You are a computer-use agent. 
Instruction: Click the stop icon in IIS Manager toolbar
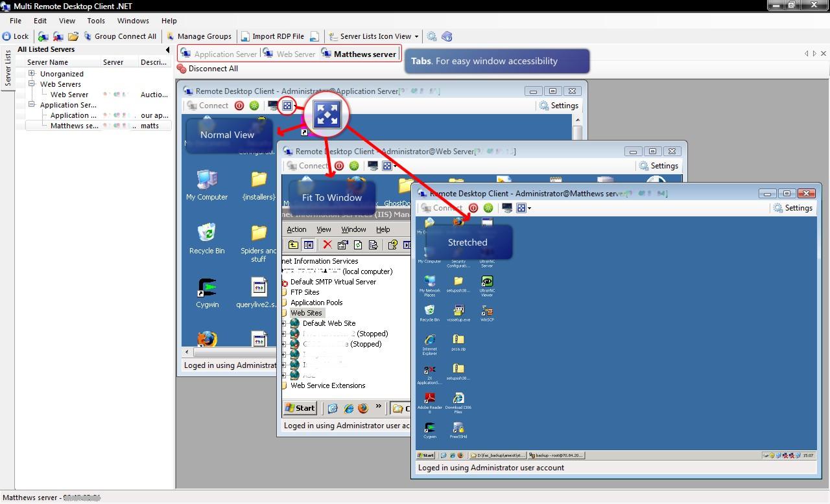pos(326,244)
